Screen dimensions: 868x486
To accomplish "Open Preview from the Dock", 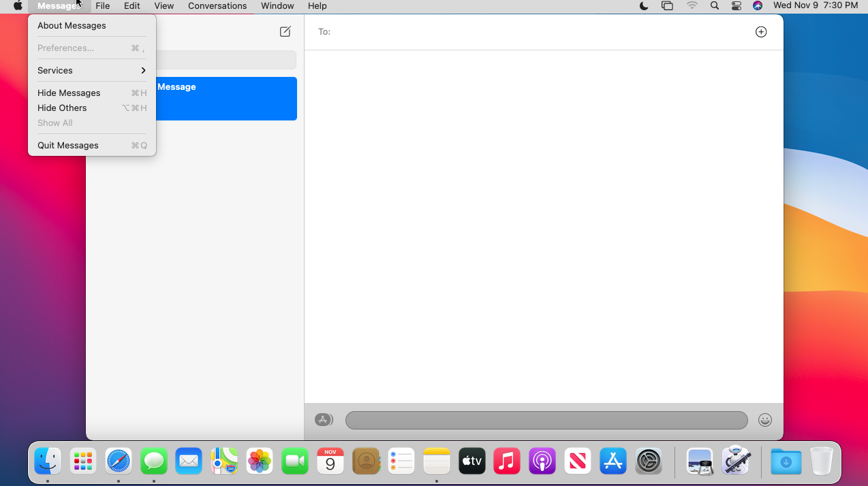I will [700, 461].
